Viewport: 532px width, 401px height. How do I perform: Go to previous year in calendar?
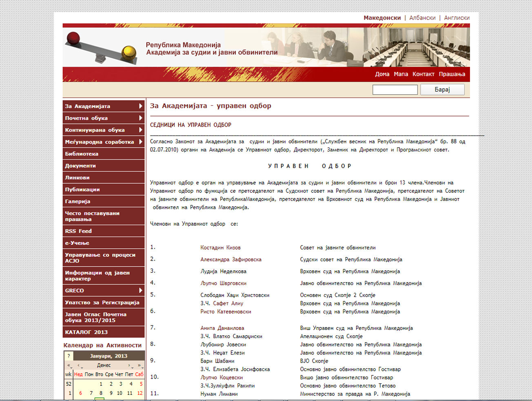69,365
